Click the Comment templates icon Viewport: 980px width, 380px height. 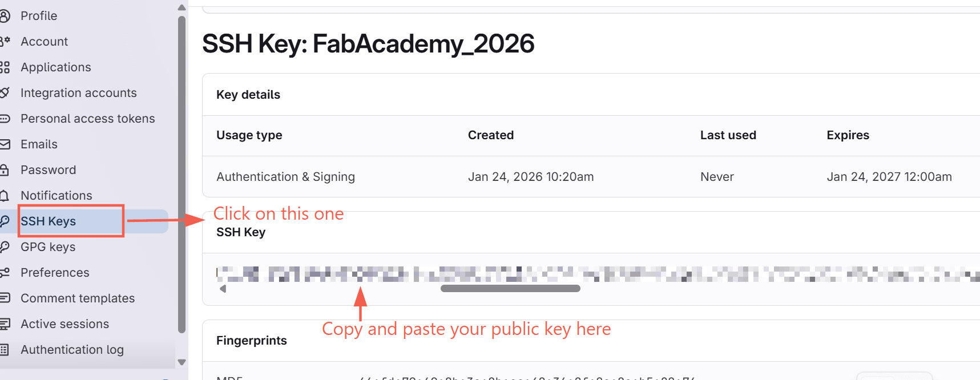tap(6, 298)
